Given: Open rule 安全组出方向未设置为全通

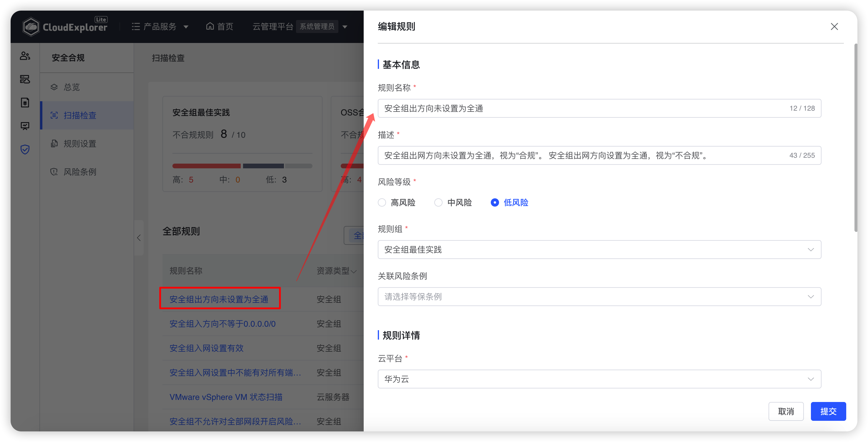Looking at the screenshot, I should (219, 299).
